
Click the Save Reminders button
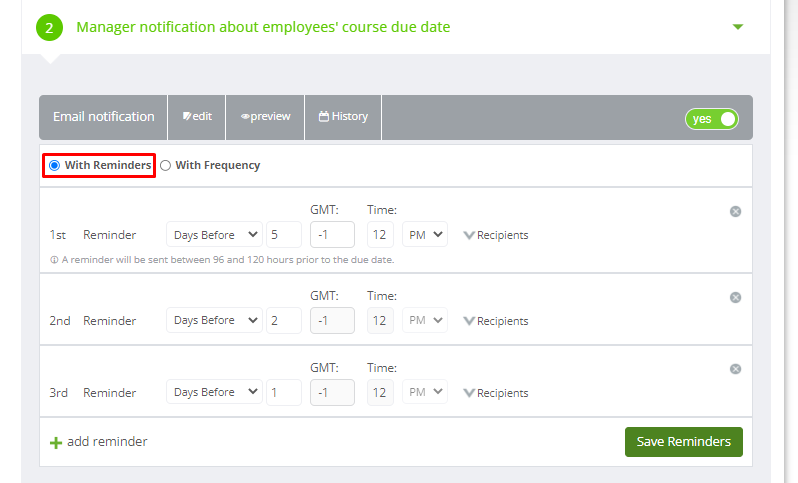click(x=683, y=442)
